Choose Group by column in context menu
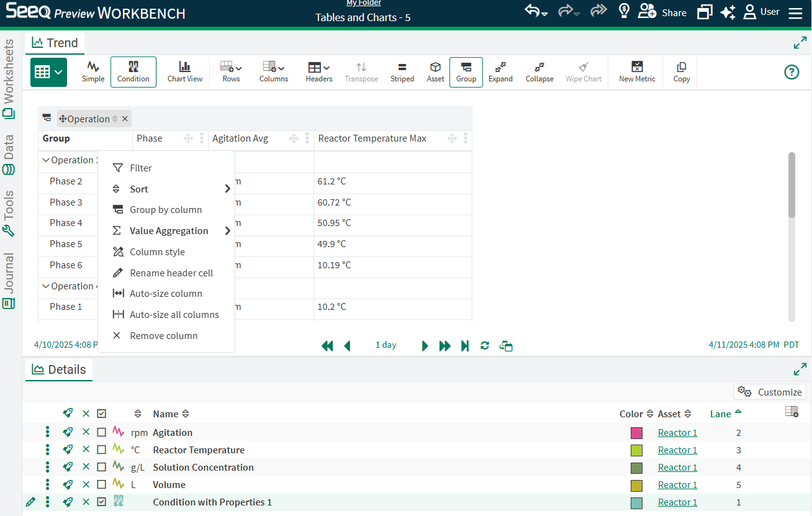The width and height of the screenshot is (812, 516). (165, 210)
